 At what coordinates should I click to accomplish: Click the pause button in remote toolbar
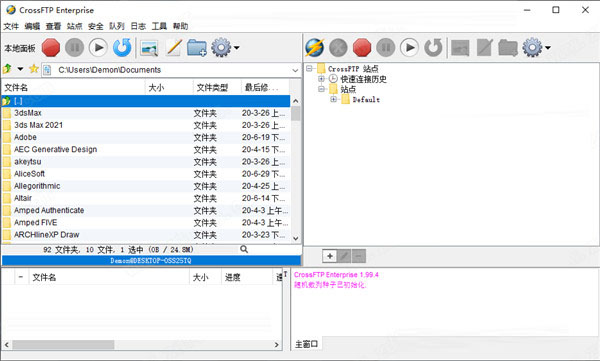386,48
